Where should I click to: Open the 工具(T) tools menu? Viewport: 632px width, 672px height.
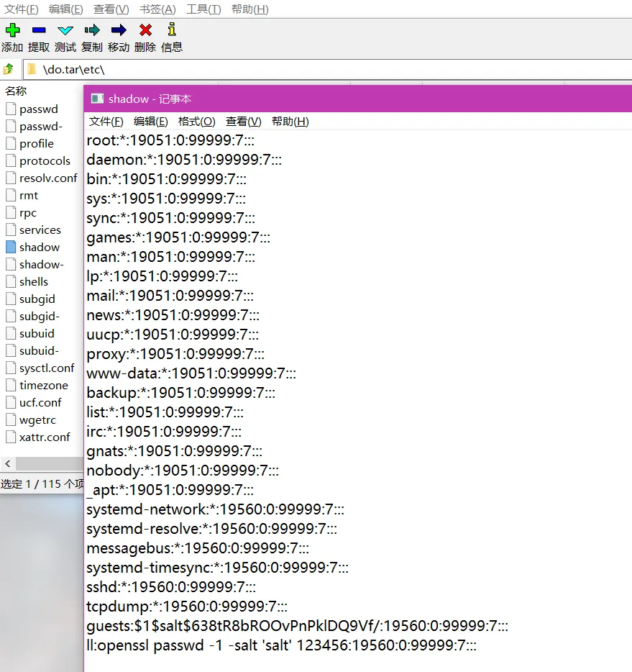(203, 9)
